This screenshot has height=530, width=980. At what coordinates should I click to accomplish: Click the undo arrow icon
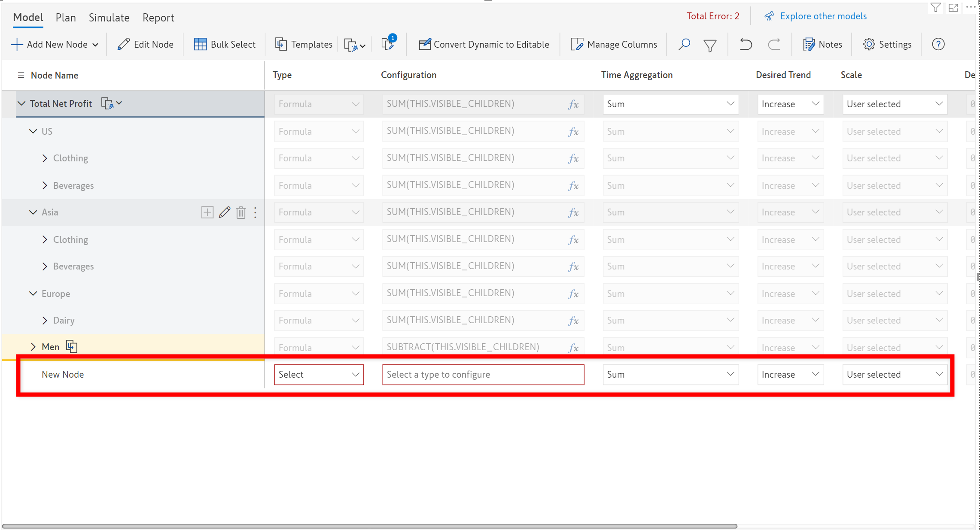[x=746, y=44]
